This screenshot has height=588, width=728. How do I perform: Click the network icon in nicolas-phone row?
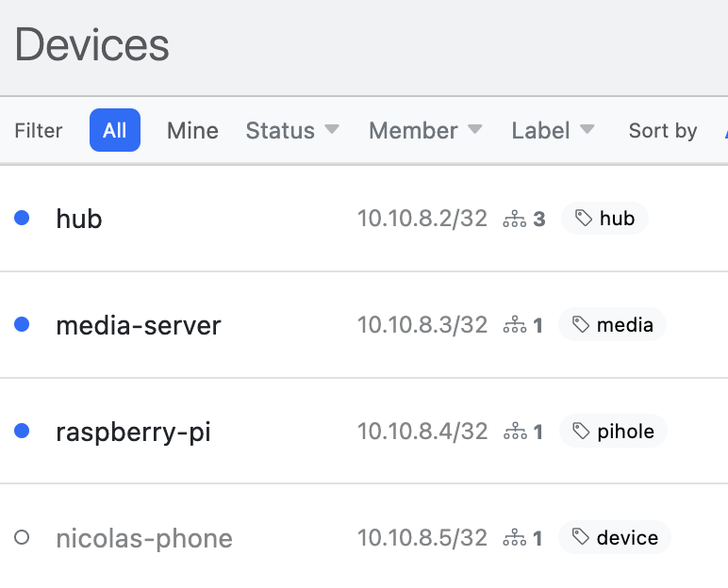click(x=515, y=537)
